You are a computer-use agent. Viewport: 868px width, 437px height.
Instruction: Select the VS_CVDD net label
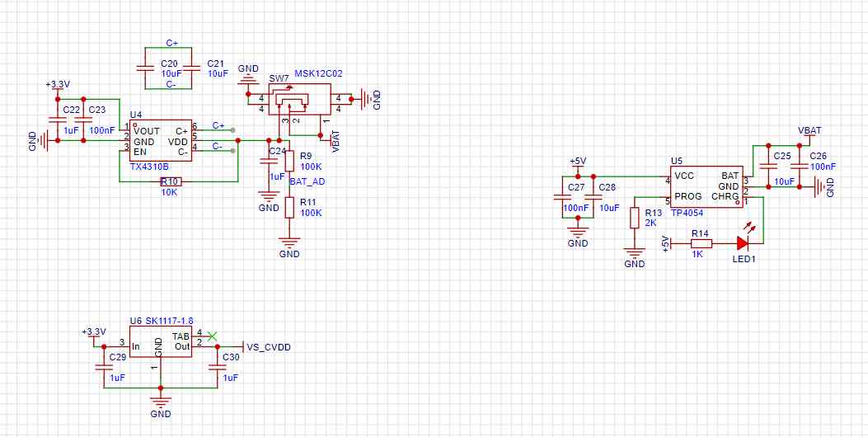pos(269,347)
